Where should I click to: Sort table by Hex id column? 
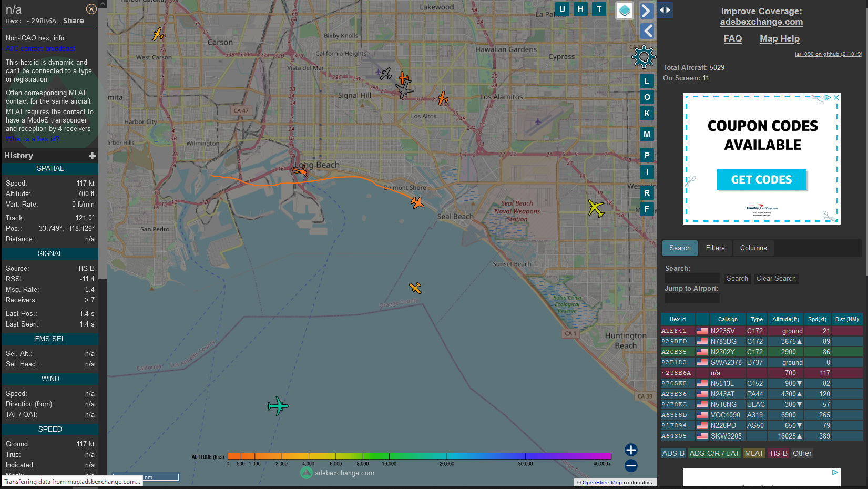[677, 319]
